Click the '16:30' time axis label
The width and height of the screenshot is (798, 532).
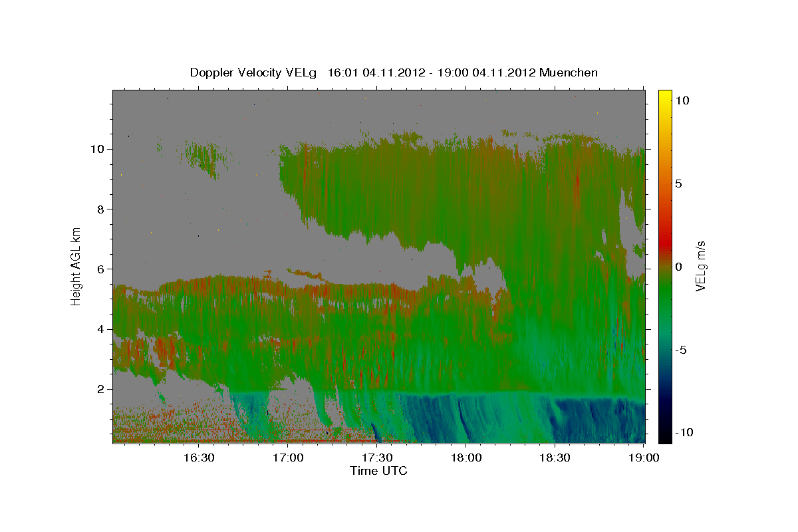(198, 458)
